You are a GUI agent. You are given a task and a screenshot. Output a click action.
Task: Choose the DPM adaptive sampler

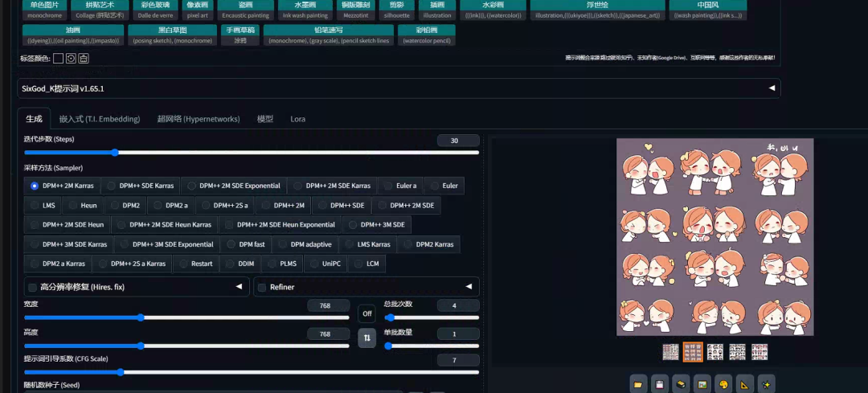coord(305,244)
